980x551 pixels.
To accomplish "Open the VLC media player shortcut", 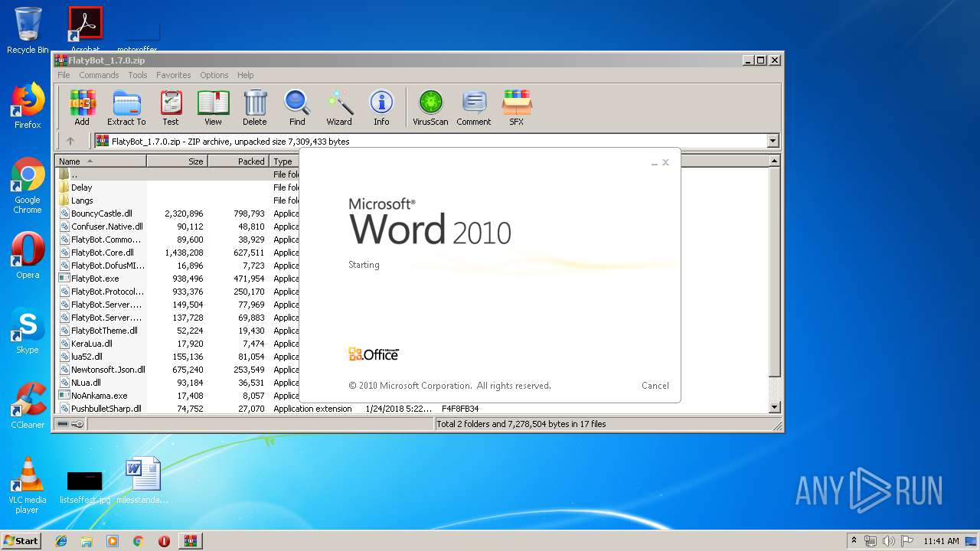I will [28, 484].
